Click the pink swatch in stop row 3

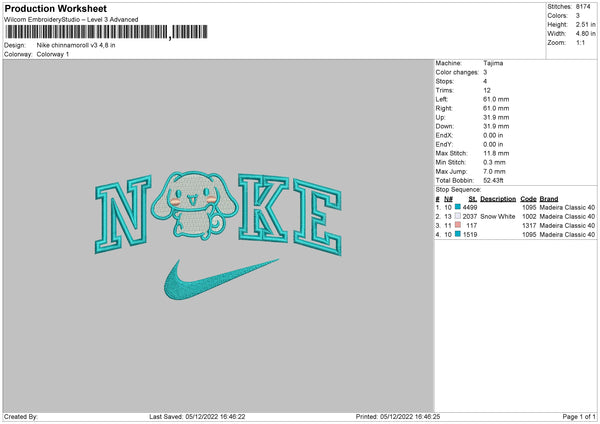[458, 225]
